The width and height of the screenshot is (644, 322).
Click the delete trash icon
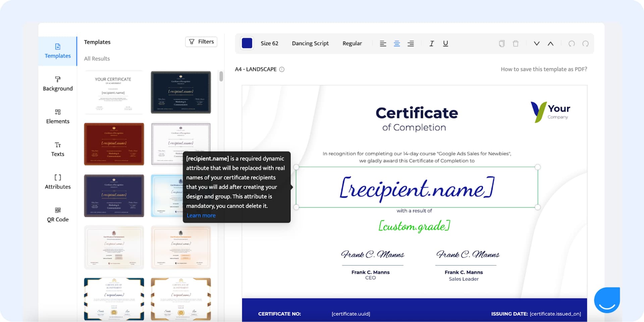click(x=516, y=44)
